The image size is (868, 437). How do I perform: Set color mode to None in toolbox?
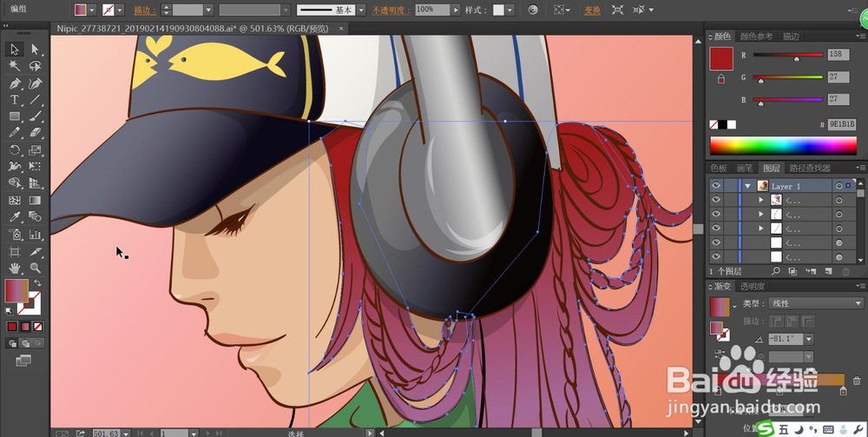[37, 326]
